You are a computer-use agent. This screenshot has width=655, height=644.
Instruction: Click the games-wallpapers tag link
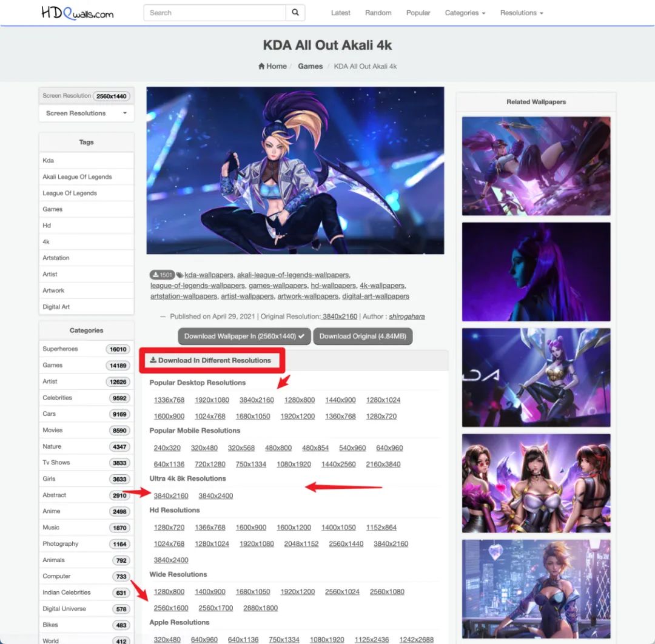click(278, 286)
